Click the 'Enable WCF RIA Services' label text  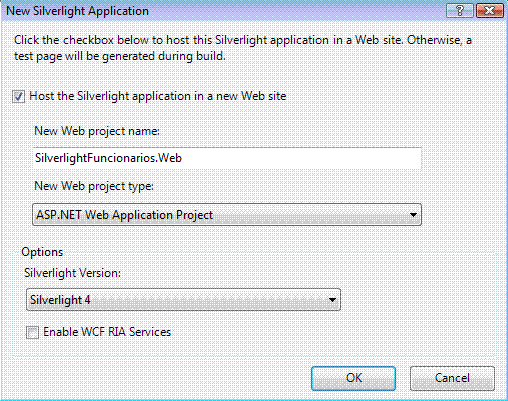pyautogui.click(x=107, y=332)
